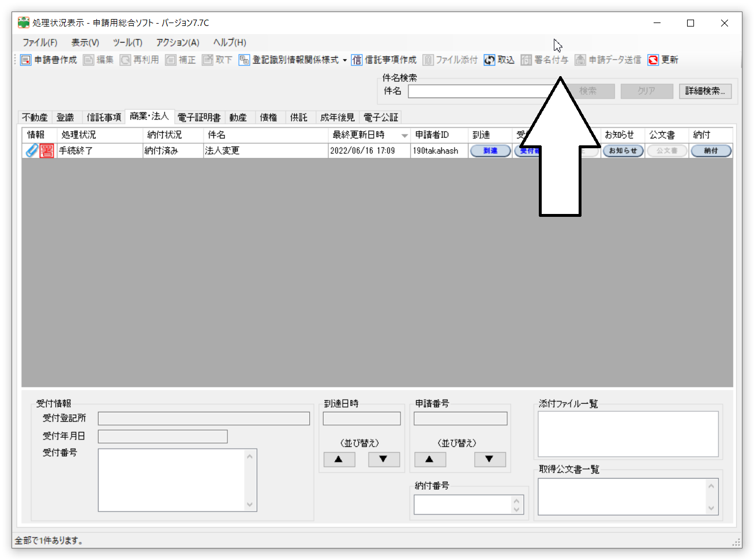The image size is (754, 560).
Task: Open the アクション(A) menu
Action: (x=177, y=43)
